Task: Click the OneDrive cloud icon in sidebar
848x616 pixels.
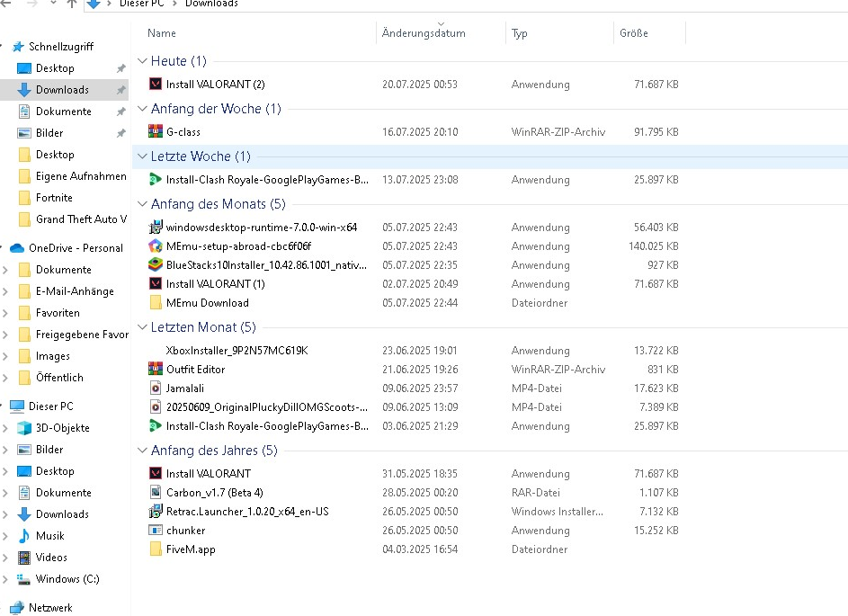Action: click(x=17, y=247)
